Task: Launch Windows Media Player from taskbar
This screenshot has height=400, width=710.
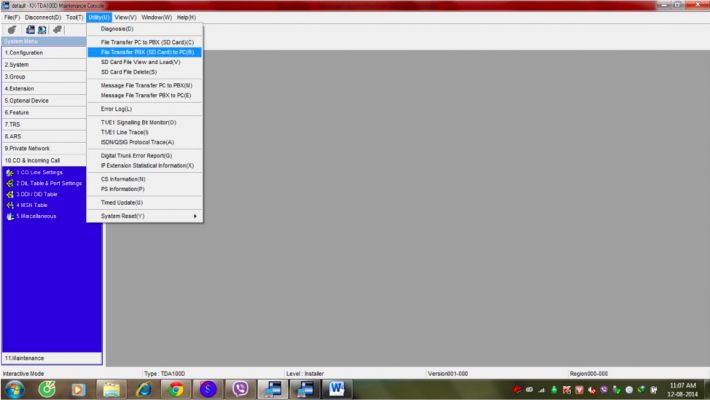Action: [x=78, y=389]
